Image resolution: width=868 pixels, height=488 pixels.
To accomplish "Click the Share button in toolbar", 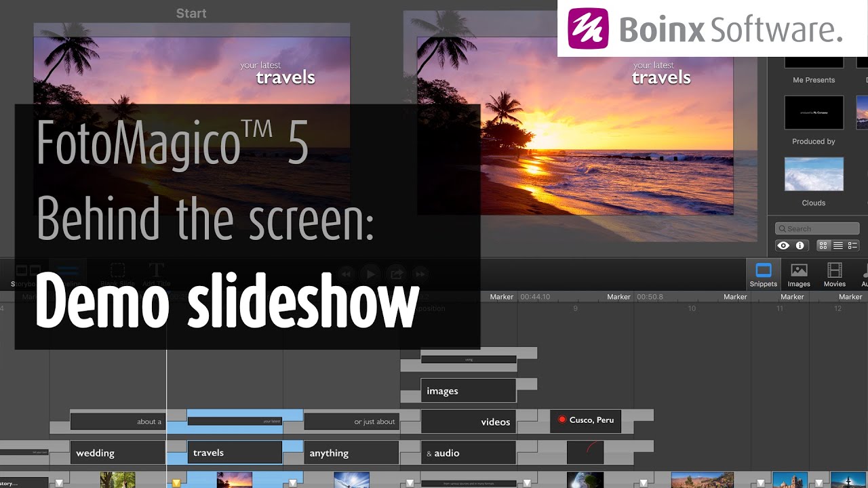I will tap(395, 274).
